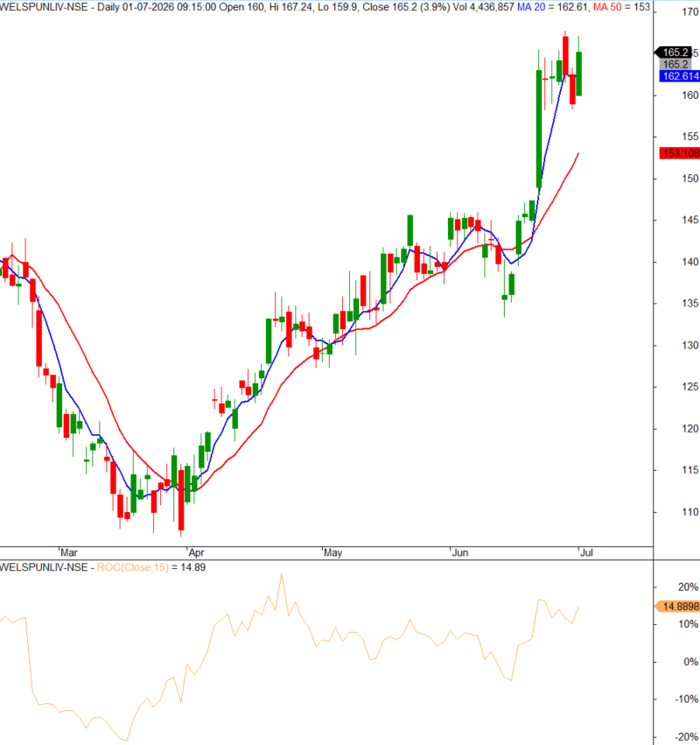
Task: Click the 20% level on ROC axis
Action: [688, 587]
